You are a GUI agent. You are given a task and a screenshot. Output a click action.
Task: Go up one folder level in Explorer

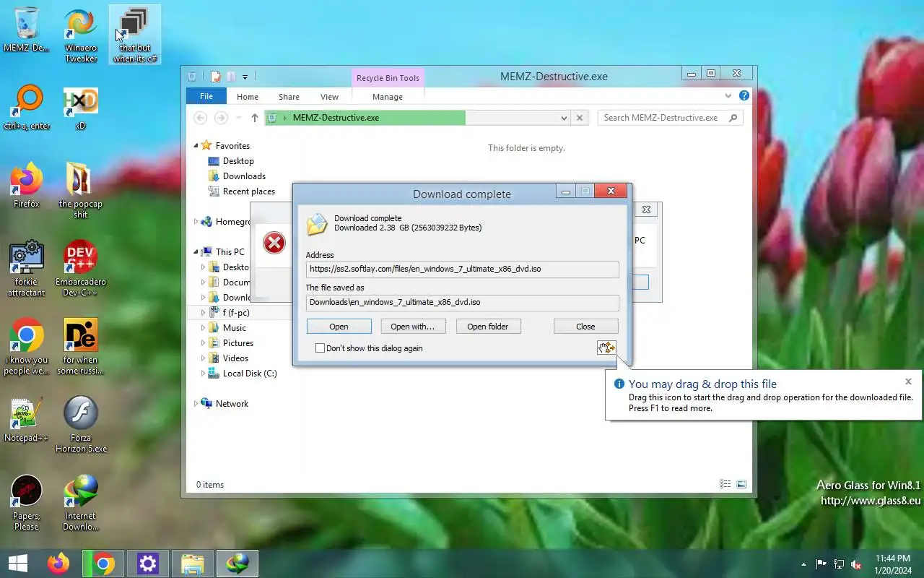point(254,118)
